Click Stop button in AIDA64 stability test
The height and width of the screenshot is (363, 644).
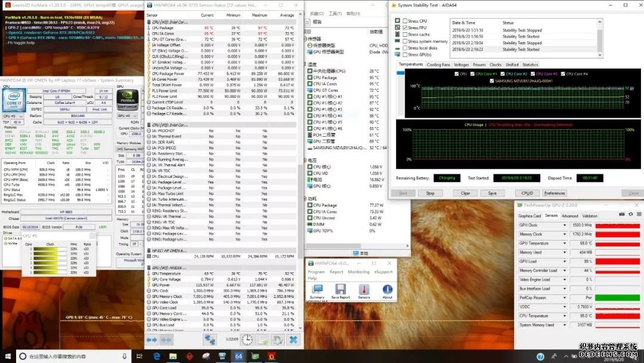pos(430,193)
